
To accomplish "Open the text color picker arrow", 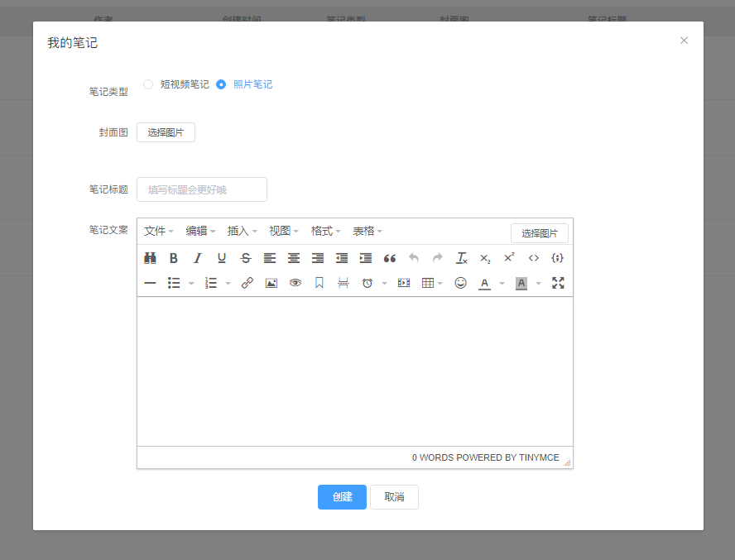I will tap(502, 284).
